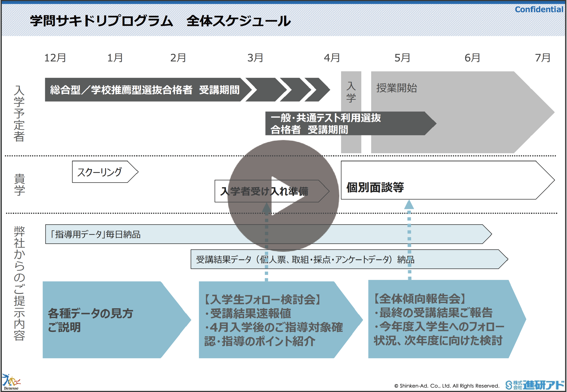This screenshot has height=392, width=567.
Task: Click the 4月 month header
Action: pos(332,58)
